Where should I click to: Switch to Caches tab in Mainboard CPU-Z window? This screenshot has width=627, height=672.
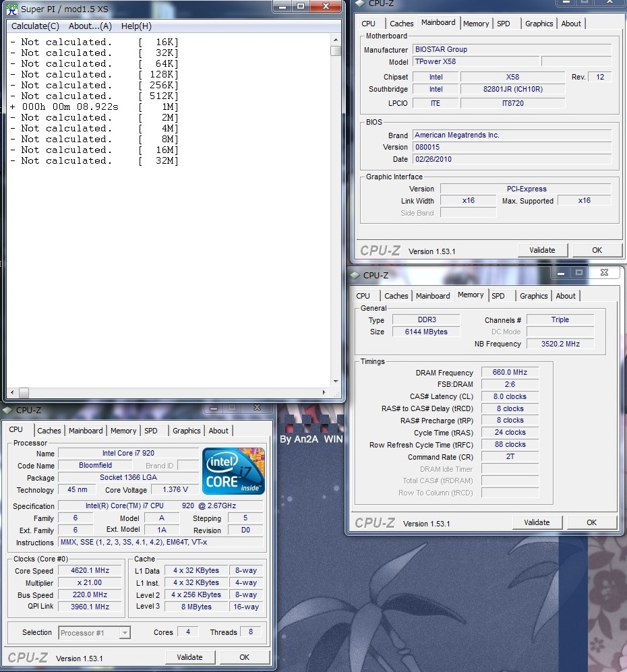pyautogui.click(x=402, y=24)
